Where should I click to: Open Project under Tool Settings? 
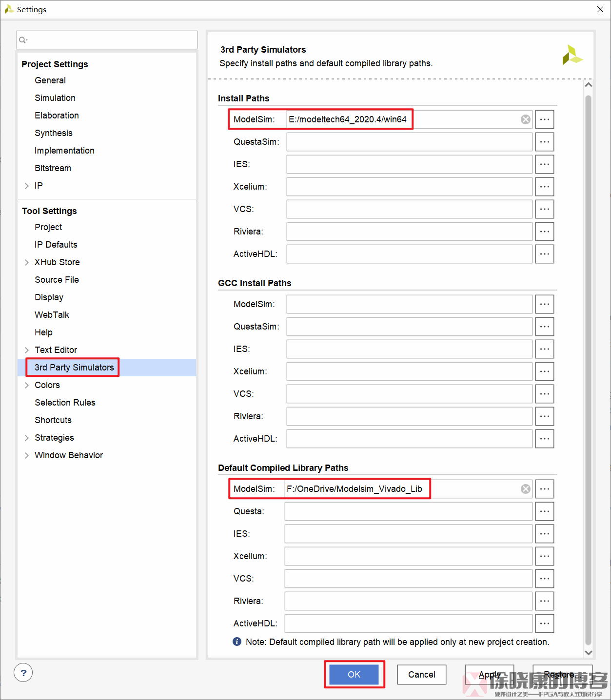(x=48, y=227)
